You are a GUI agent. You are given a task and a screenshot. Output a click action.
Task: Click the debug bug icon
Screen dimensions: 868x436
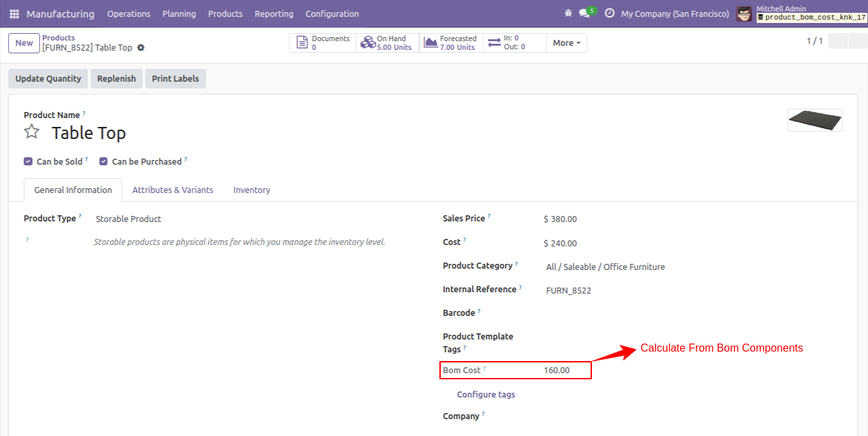(x=568, y=13)
